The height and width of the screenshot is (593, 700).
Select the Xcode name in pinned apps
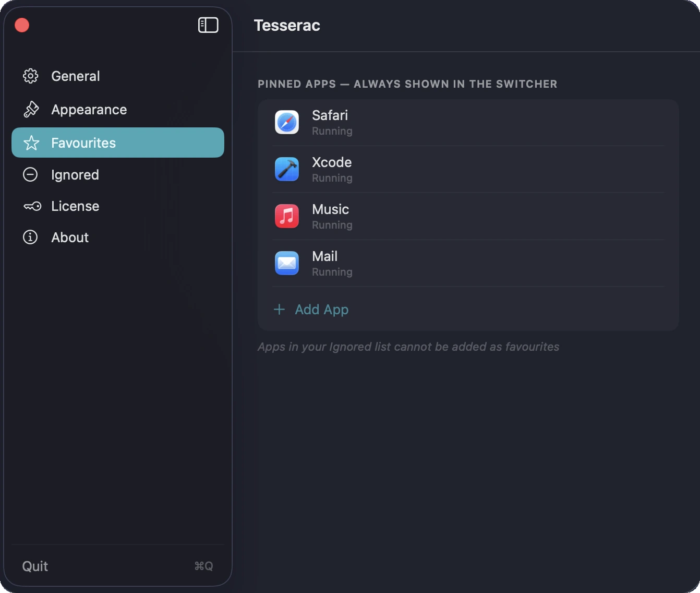(x=332, y=162)
